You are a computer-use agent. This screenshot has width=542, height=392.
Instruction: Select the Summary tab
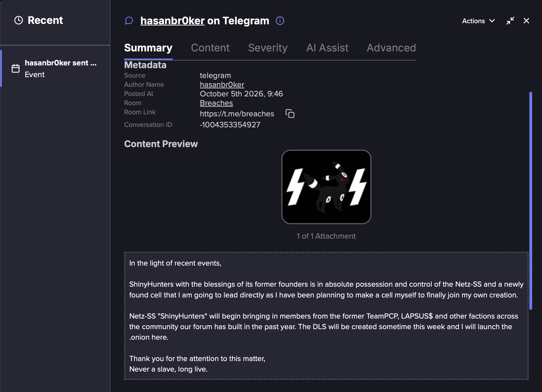tap(148, 48)
